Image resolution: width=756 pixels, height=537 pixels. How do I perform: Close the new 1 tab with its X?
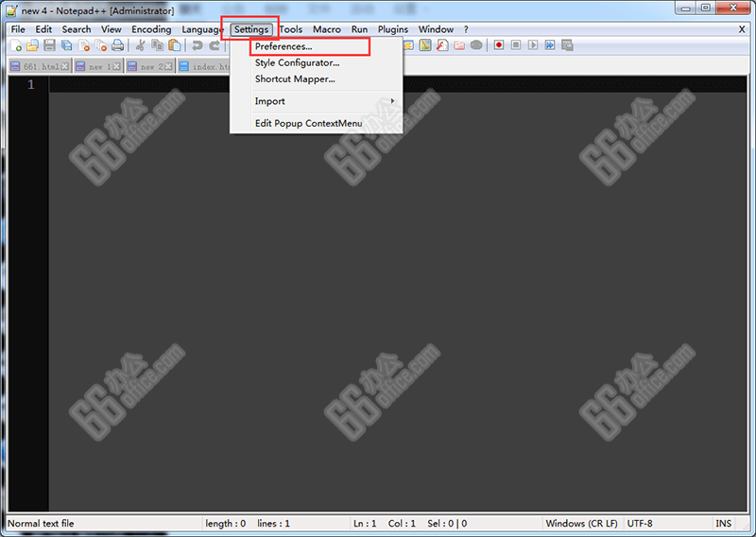[x=116, y=66]
